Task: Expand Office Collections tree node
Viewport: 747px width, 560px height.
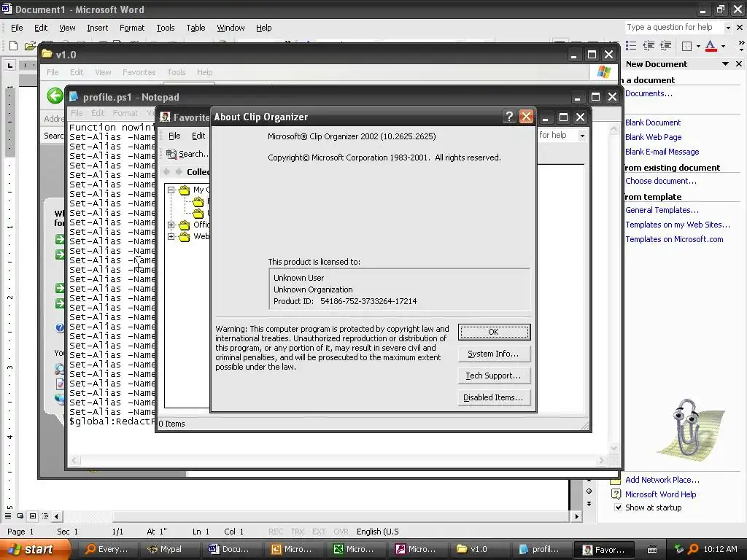Action: pyautogui.click(x=171, y=225)
